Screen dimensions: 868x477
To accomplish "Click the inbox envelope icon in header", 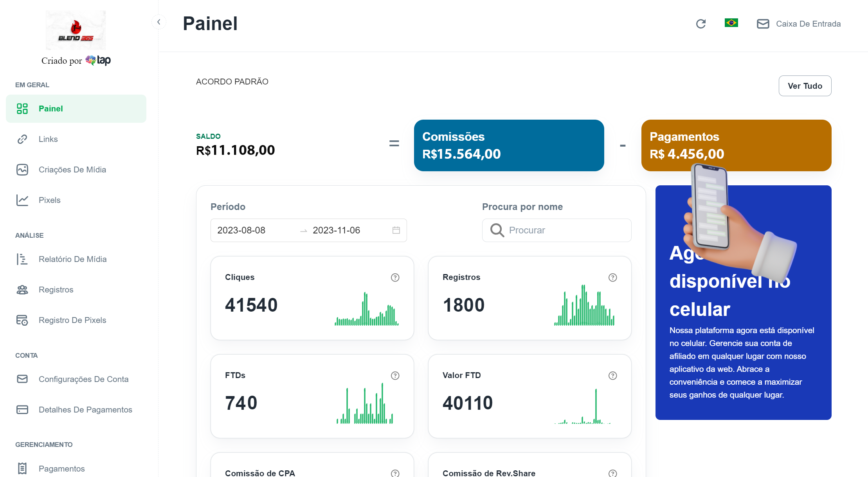I will pos(763,24).
